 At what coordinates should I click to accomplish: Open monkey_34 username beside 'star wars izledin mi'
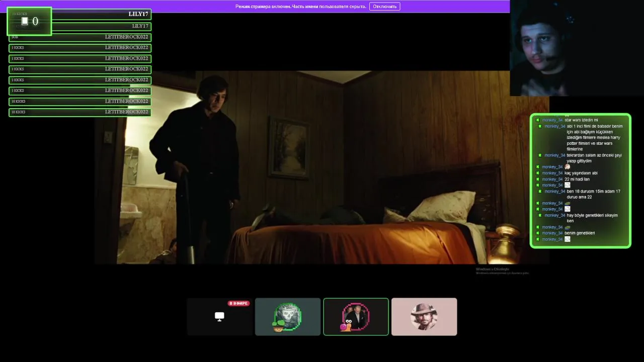(552, 120)
